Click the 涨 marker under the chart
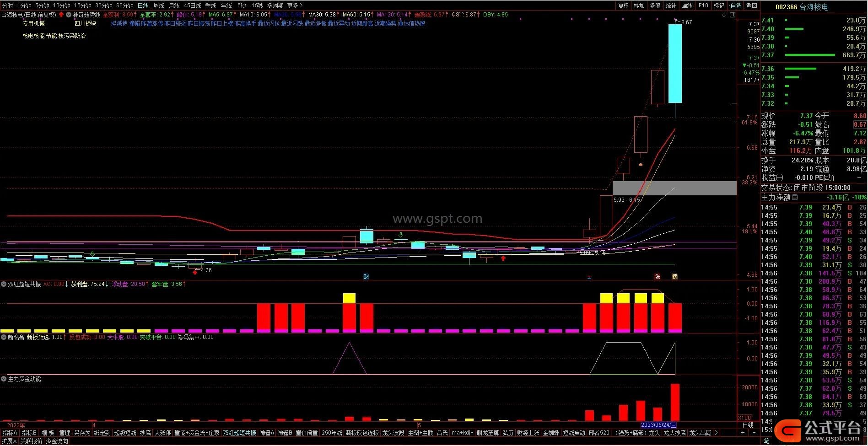The image size is (868, 446). click(x=657, y=276)
